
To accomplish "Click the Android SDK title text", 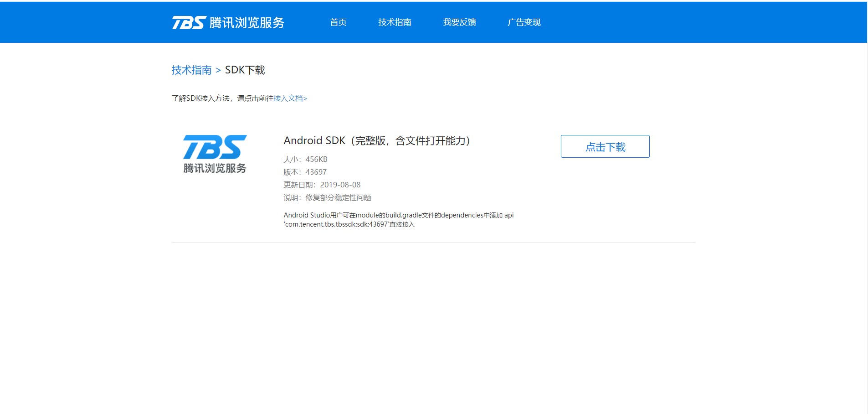I will tap(377, 141).
